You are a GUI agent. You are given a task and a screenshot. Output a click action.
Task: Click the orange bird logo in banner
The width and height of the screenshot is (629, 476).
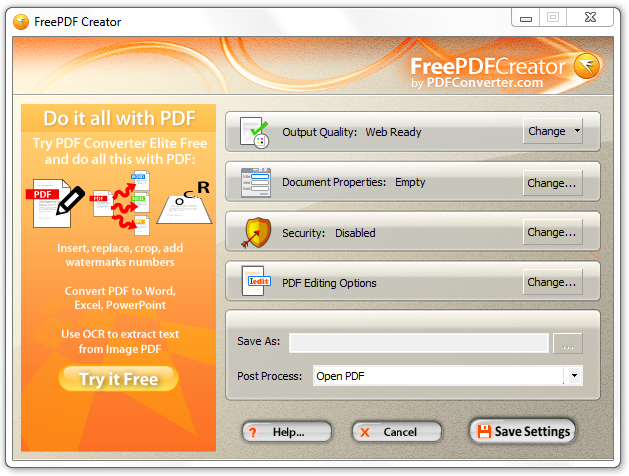click(586, 65)
